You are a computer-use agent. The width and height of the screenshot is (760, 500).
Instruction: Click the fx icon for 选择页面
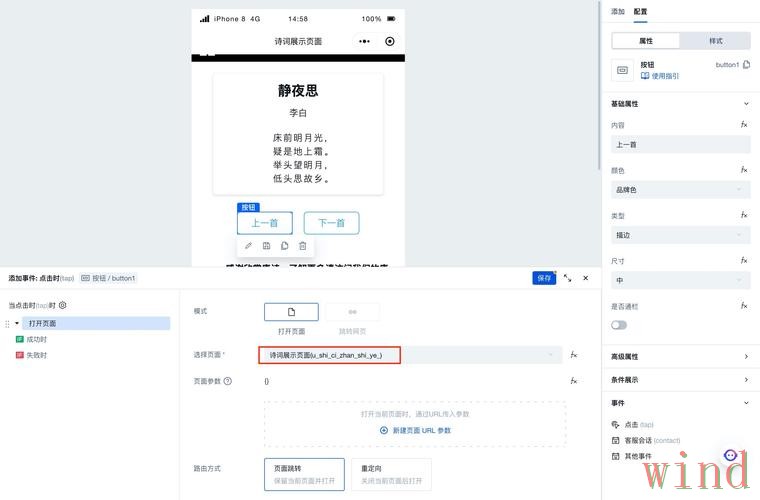coord(574,354)
